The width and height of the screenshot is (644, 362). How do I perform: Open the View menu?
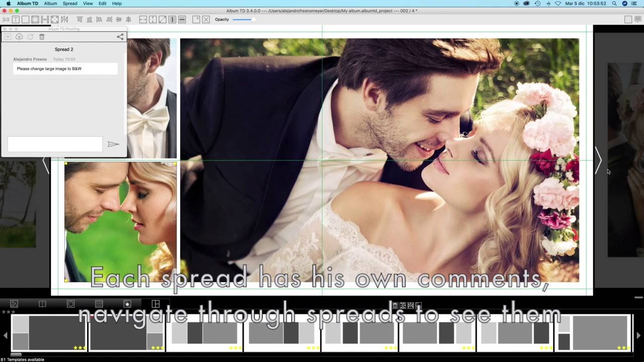(88, 4)
